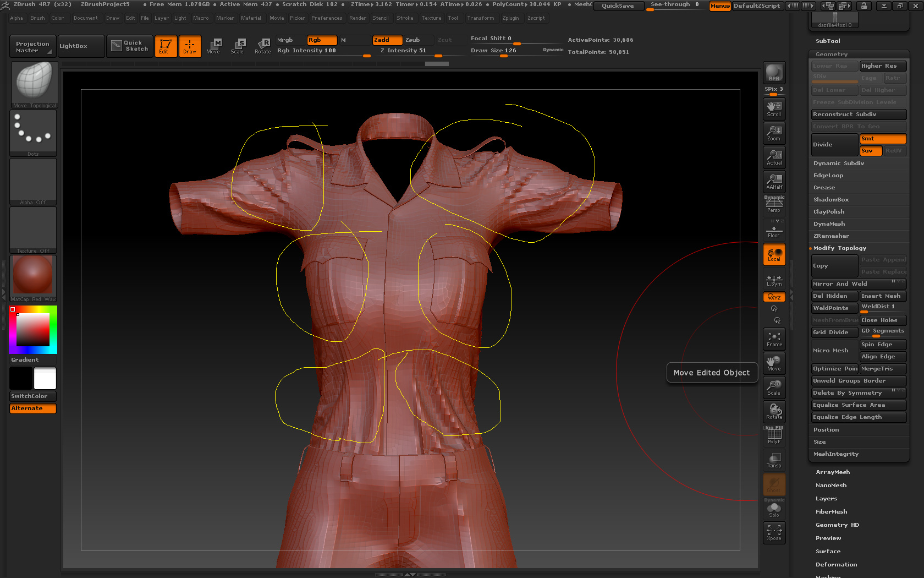Open the Transform menu
The width and height of the screenshot is (924, 578).
(481, 18)
